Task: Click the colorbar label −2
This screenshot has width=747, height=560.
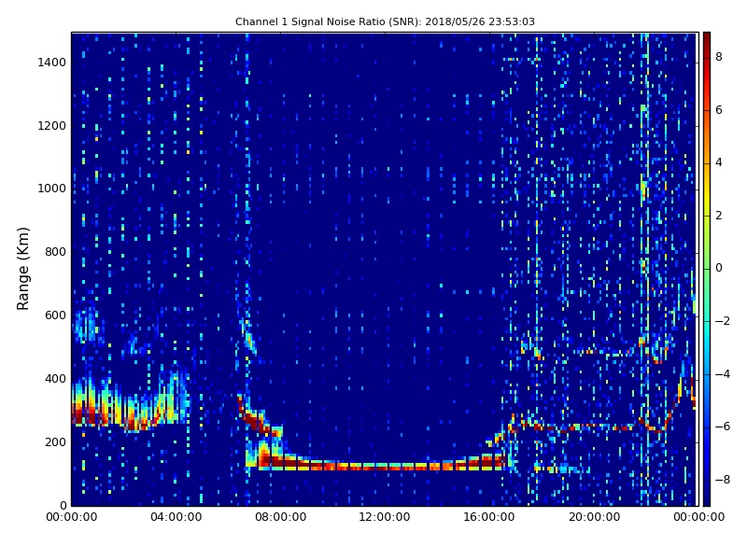Action: pos(723,321)
